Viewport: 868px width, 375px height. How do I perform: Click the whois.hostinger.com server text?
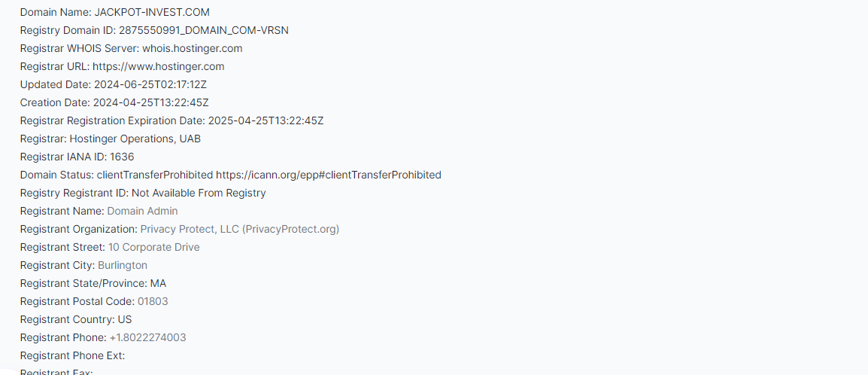click(x=192, y=48)
